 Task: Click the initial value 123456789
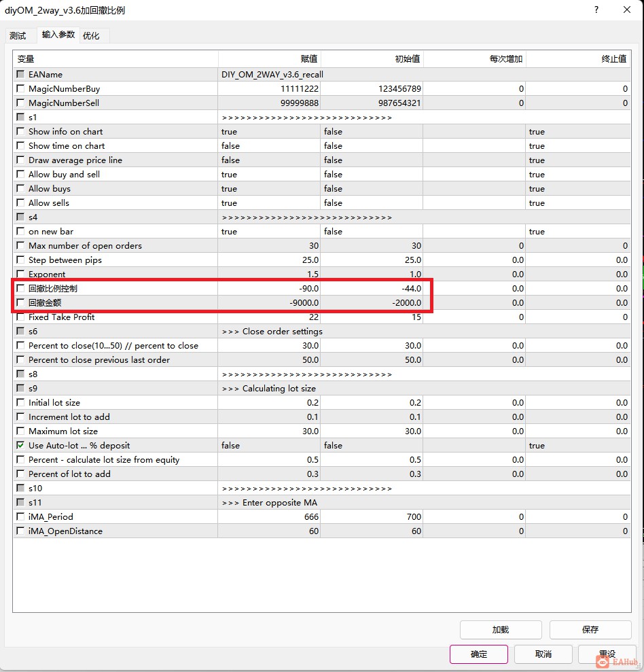372,89
